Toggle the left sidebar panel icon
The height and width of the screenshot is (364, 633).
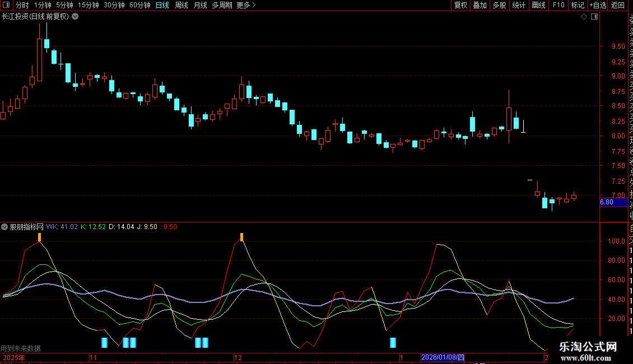coord(6,5)
